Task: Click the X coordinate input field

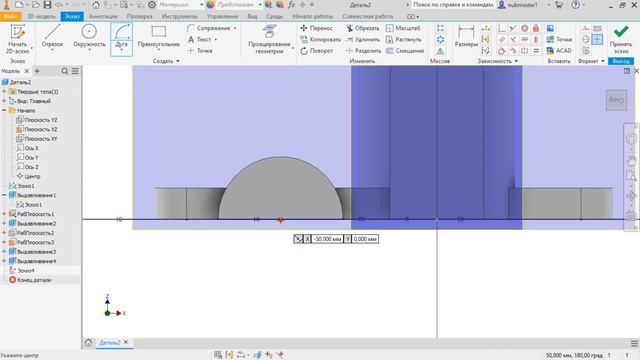Action: coord(327,239)
